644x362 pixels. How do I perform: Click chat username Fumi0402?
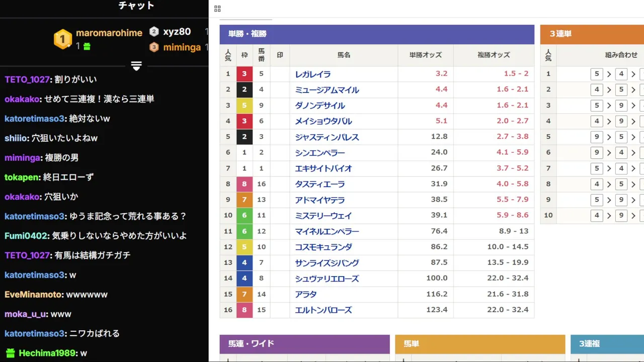pos(26,236)
